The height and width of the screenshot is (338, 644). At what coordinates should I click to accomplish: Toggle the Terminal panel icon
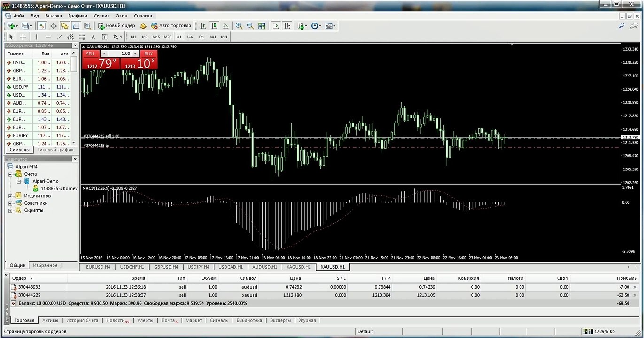[x=76, y=26]
